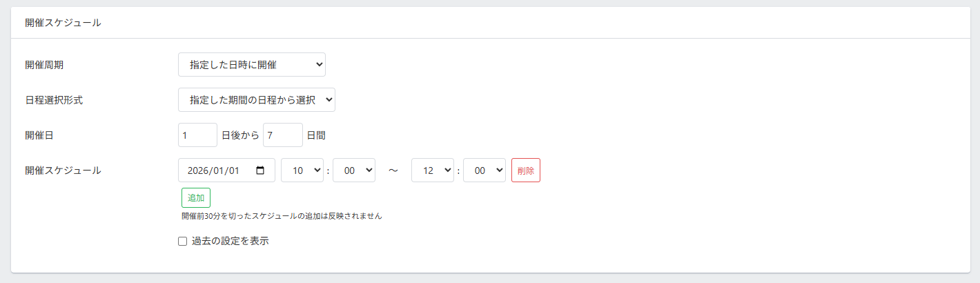Open the end minute dropdown after 12

(484, 170)
